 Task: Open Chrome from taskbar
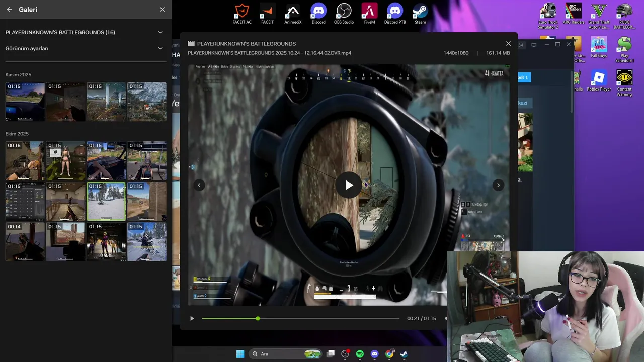pyautogui.click(x=389, y=354)
